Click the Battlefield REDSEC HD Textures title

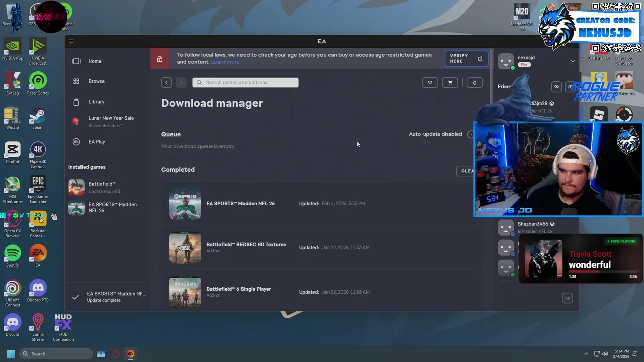pos(246,245)
